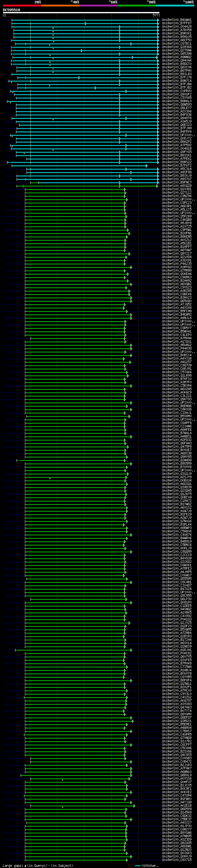Select alignment label UniRef100_C5RYR4
Image resolution: width=197 pixels, height=868 pixels.
(x=177, y=386)
